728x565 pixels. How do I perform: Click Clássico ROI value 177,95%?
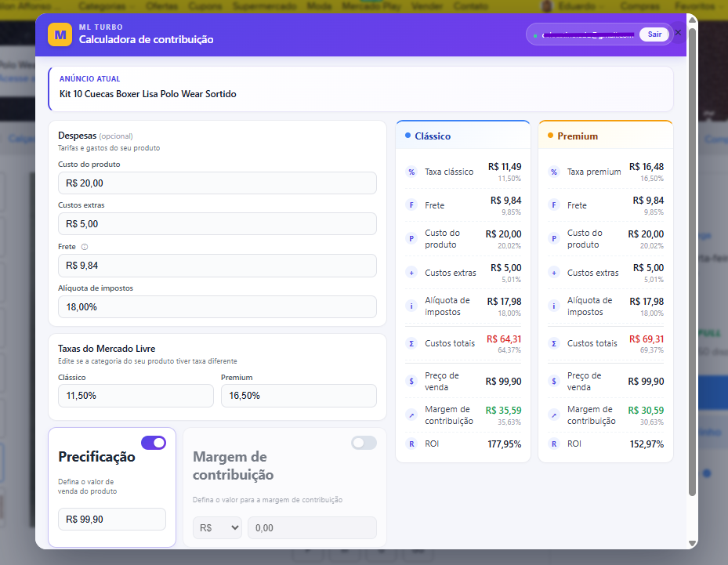(x=504, y=444)
